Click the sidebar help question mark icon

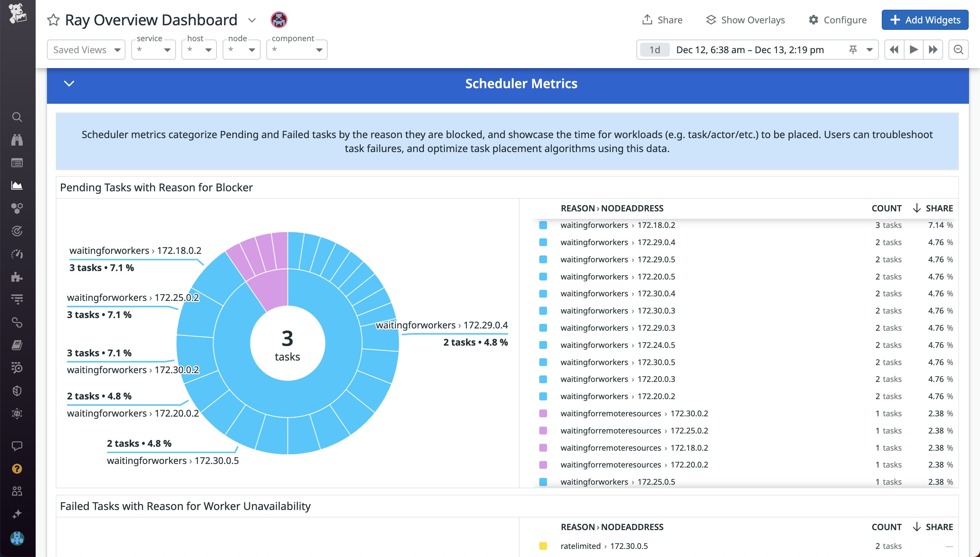(17, 468)
